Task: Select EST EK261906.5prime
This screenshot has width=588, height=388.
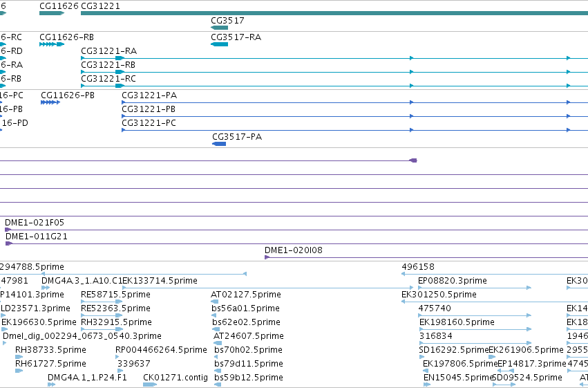Action: click(x=526, y=350)
